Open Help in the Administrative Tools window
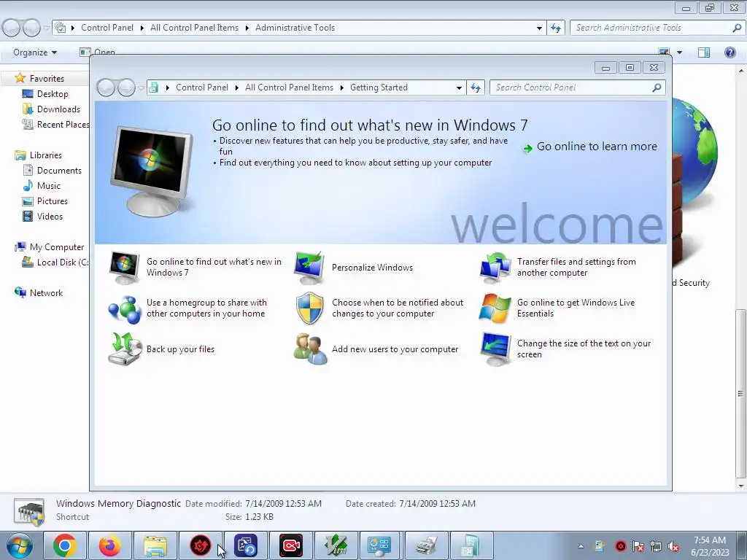 pyautogui.click(x=729, y=52)
